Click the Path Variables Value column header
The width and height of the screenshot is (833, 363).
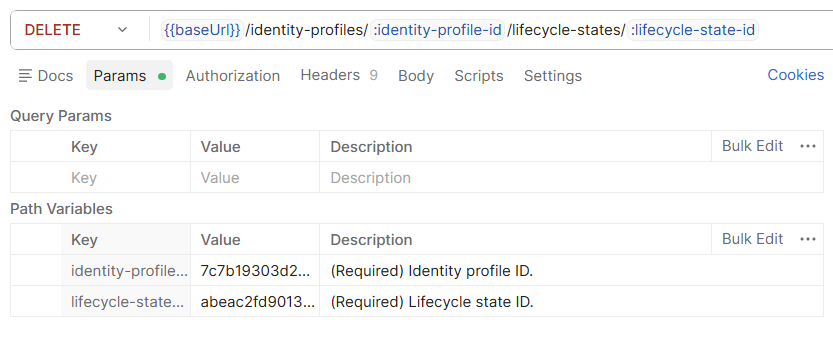(x=220, y=239)
